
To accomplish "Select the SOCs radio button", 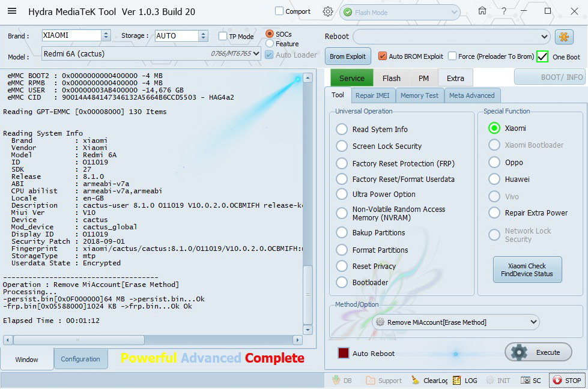I will [269, 34].
